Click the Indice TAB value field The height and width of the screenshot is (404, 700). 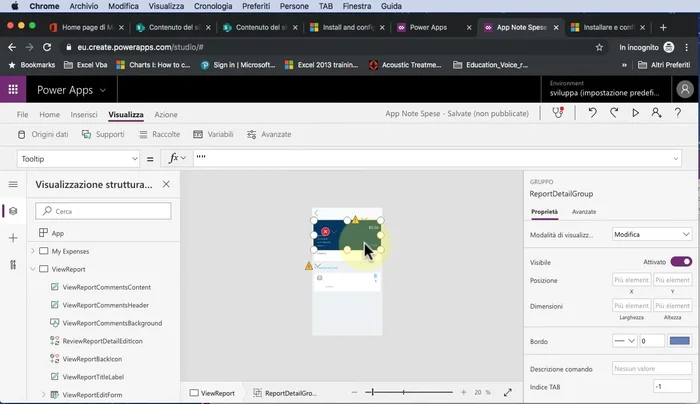point(672,387)
